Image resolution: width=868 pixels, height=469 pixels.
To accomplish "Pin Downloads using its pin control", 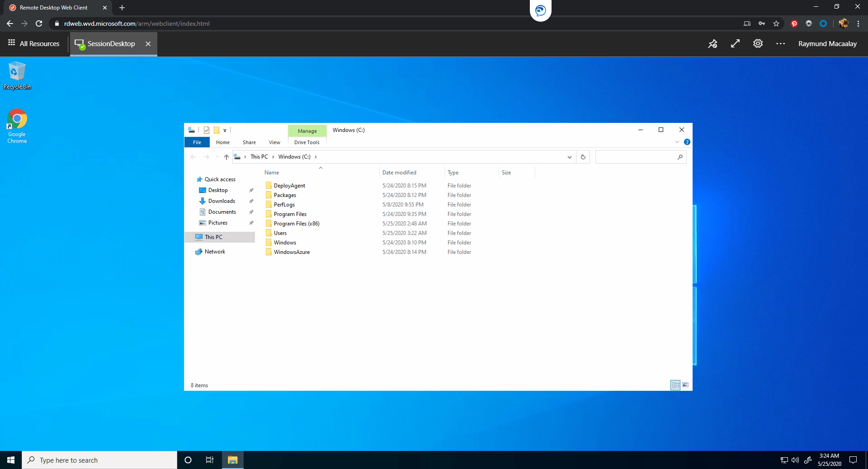I will (x=251, y=201).
